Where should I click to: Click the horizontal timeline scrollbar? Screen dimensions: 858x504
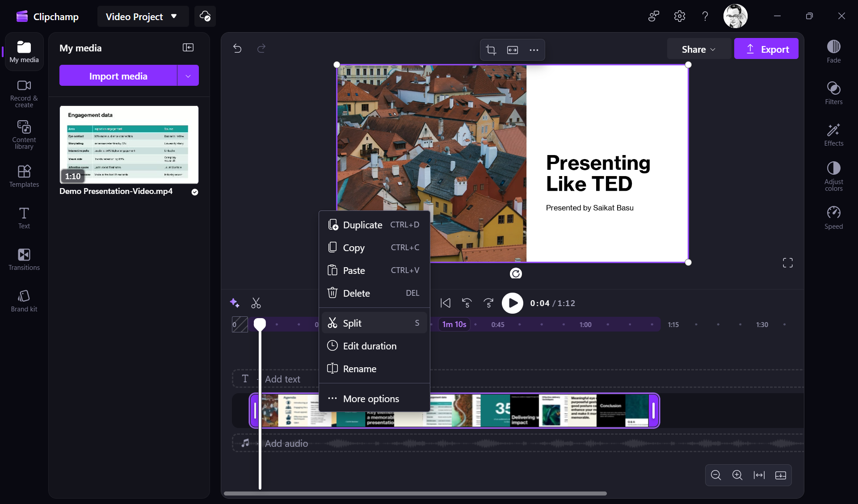415,493
